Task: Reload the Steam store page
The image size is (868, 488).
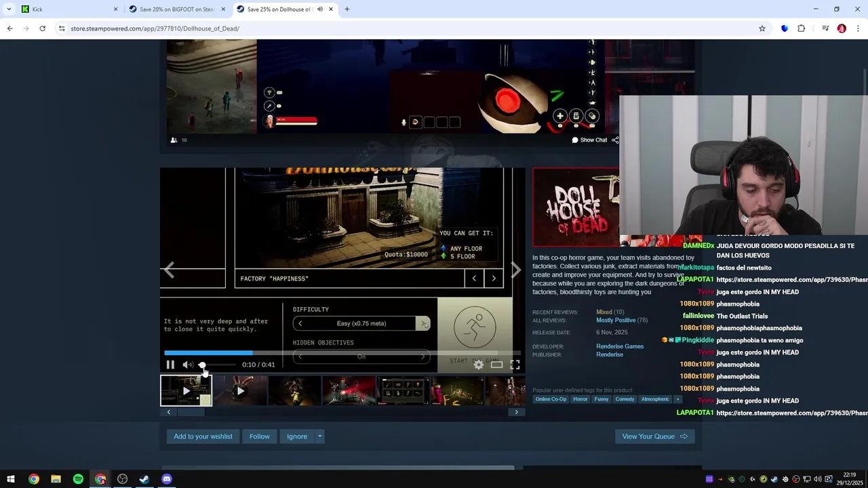Action: (x=42, y=28)
